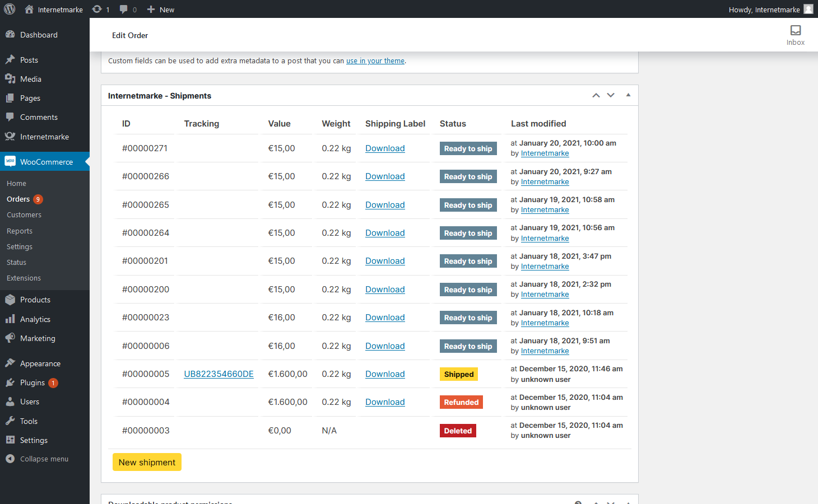This screenshot has height=504, width=818.
Task: Collapse the Internetmarke - Shipments panel triangle
Action: point(629,95)
